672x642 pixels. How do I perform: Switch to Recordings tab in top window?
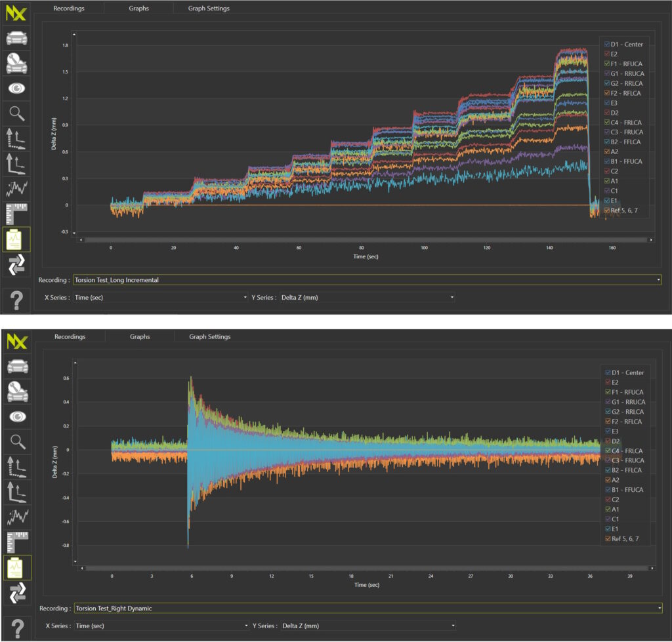tap(69, 9)
